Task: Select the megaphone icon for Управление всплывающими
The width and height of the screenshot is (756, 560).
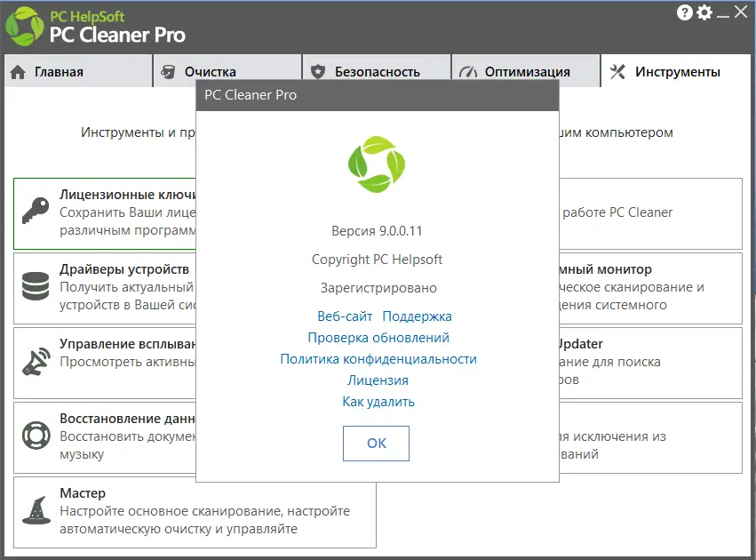Action: coord(36,361)
